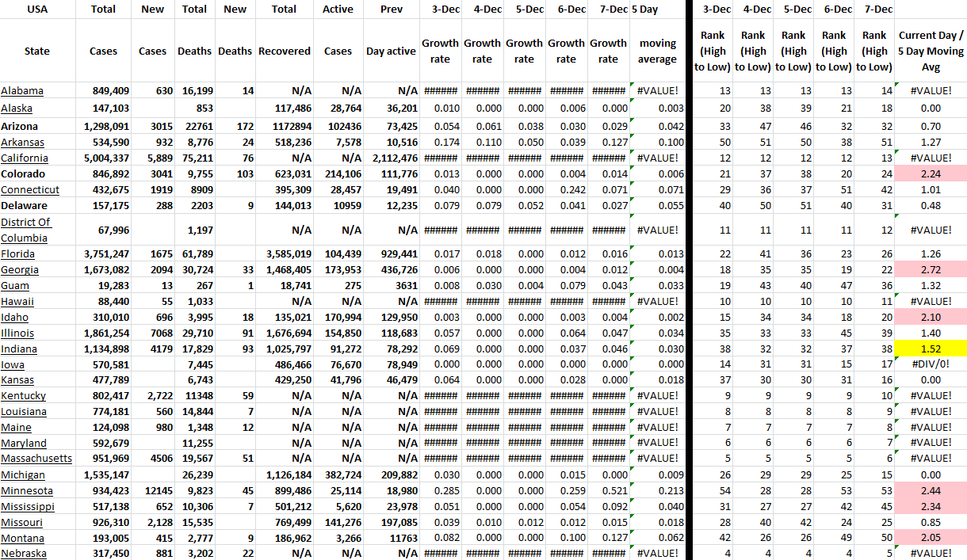Click the Iowa #DIV/0! error cell
Image resolution: width=967 pixels, height=560 pixels.
click(931, 364)
